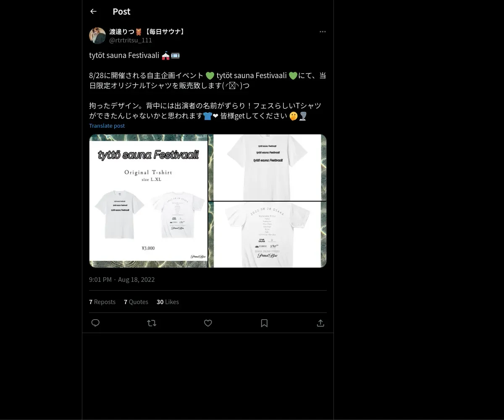Click the back arrow icon
This screenshot has height=420, width=504.
tap(93, 12)
